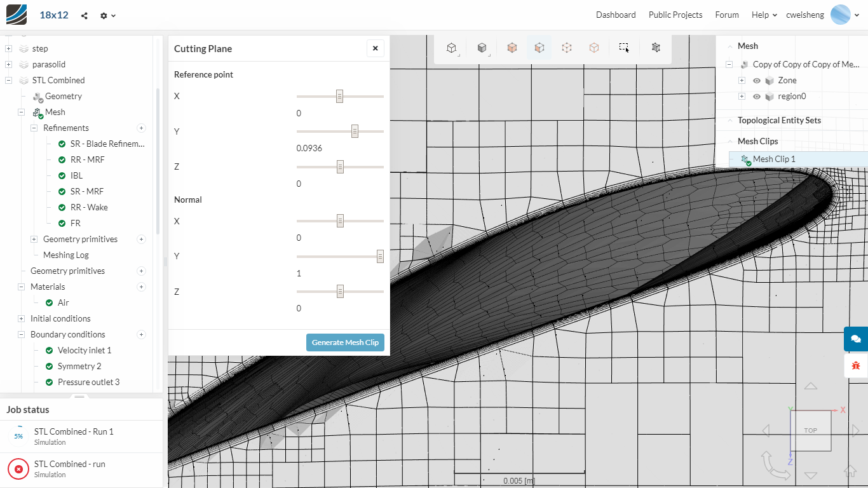Activate the box selection tool

click(624, 48)
